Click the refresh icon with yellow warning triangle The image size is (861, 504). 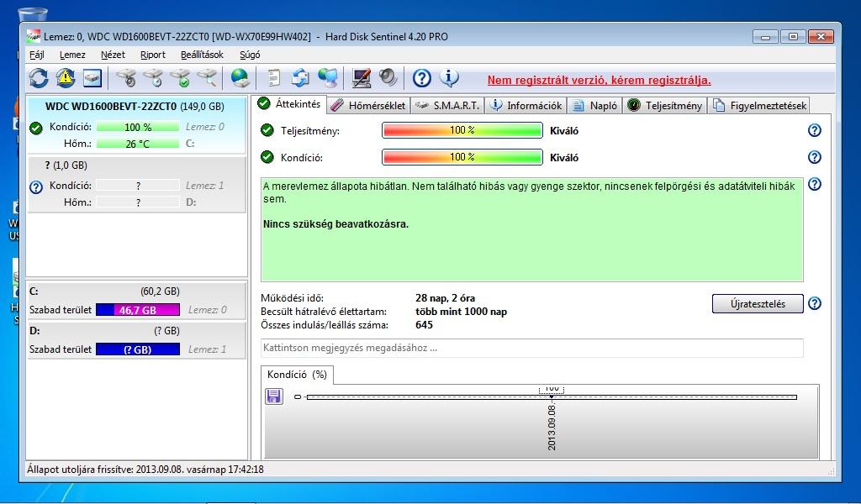[66, 78]
